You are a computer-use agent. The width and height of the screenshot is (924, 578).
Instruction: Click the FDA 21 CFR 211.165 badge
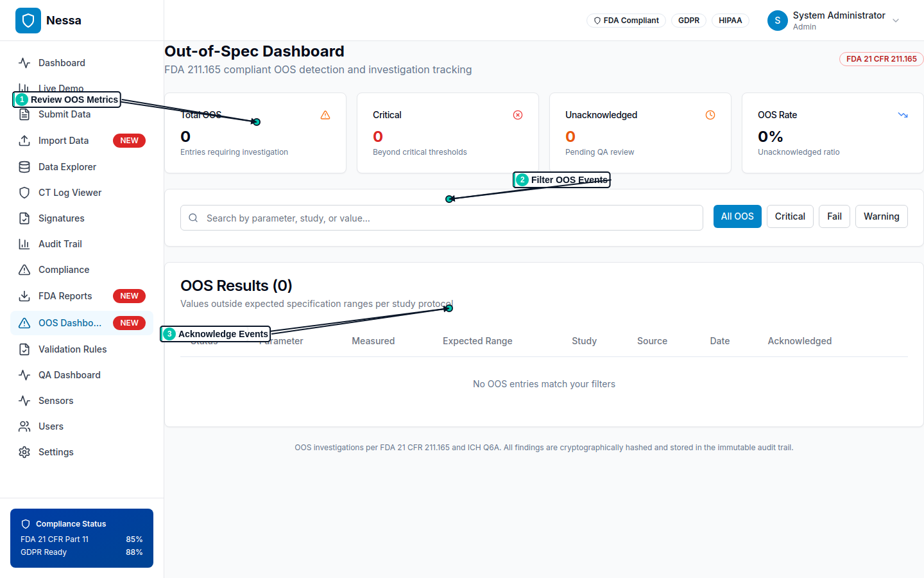881,59
